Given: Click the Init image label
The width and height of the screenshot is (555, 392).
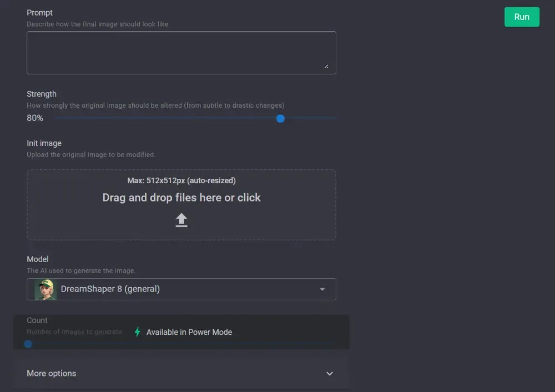Looking at the screenshot, I should point(44,143).
